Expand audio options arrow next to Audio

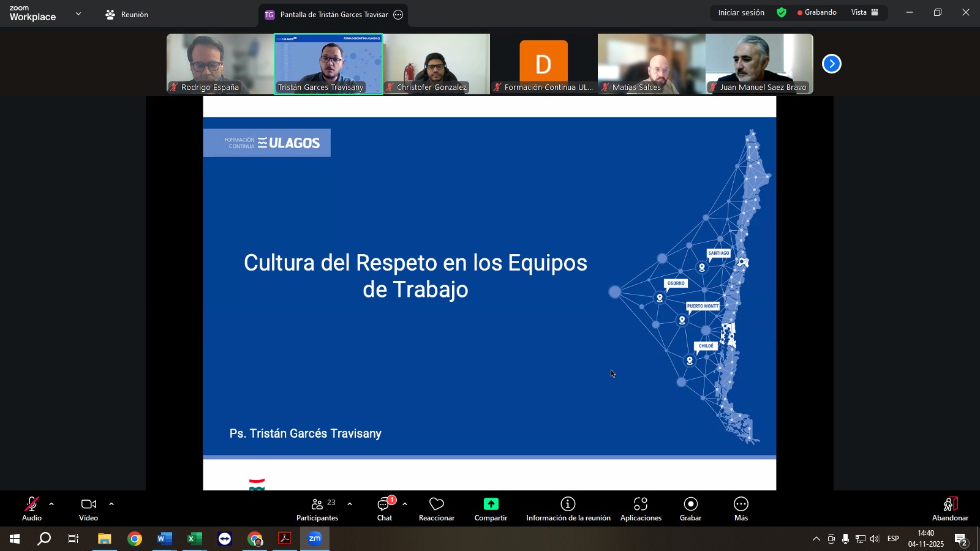51,504
